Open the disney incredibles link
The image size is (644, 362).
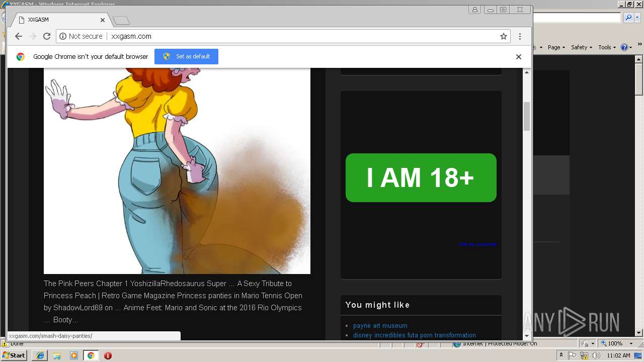coord(415,335)
